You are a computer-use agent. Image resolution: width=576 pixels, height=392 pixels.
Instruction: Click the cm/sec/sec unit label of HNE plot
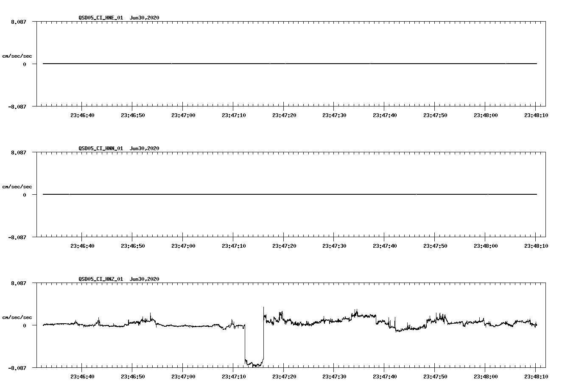(17, 56)
